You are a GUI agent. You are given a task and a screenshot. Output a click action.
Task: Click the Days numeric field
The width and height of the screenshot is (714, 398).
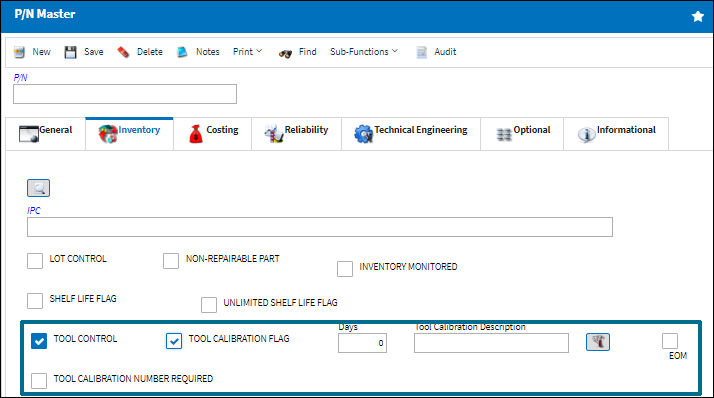(362, 343)
